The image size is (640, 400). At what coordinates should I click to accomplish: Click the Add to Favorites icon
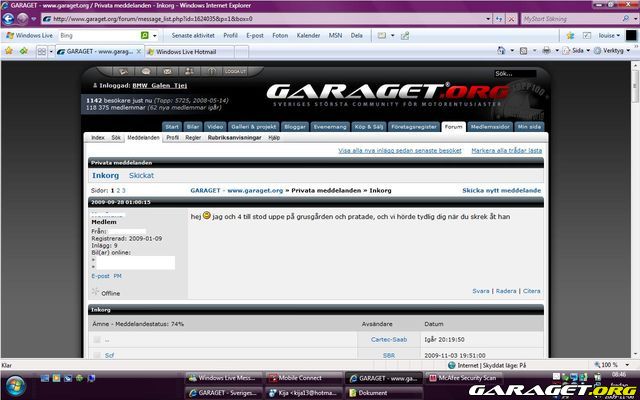tap(24, 51)
